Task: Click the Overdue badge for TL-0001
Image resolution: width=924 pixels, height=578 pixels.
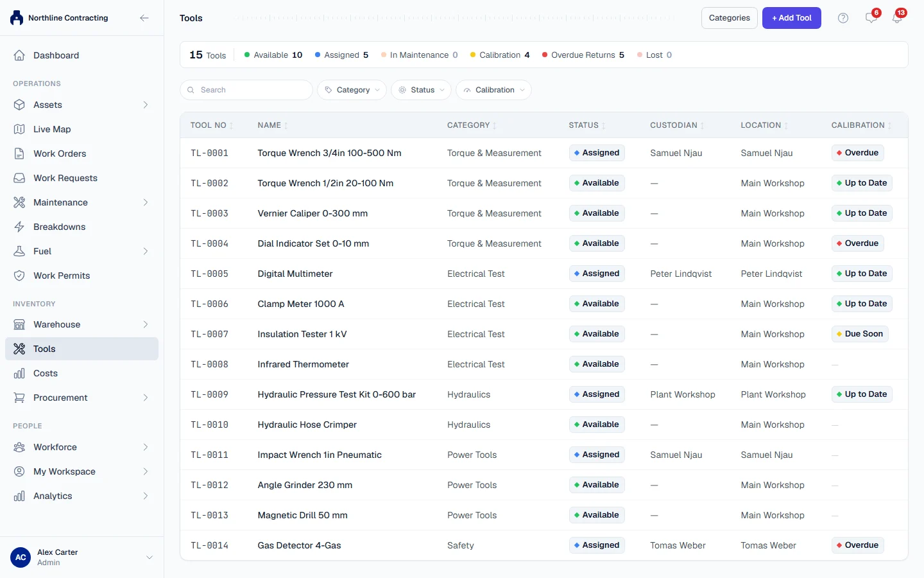Action: 857,153
